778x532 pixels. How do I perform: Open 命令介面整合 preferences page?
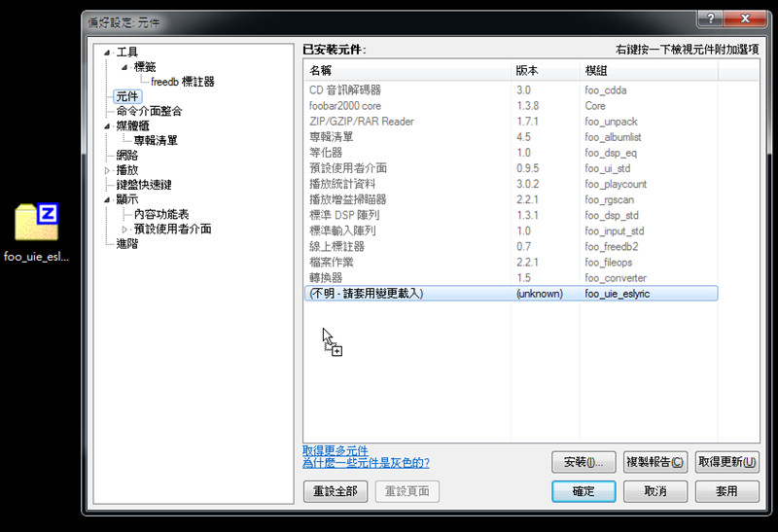click(149, 111)
